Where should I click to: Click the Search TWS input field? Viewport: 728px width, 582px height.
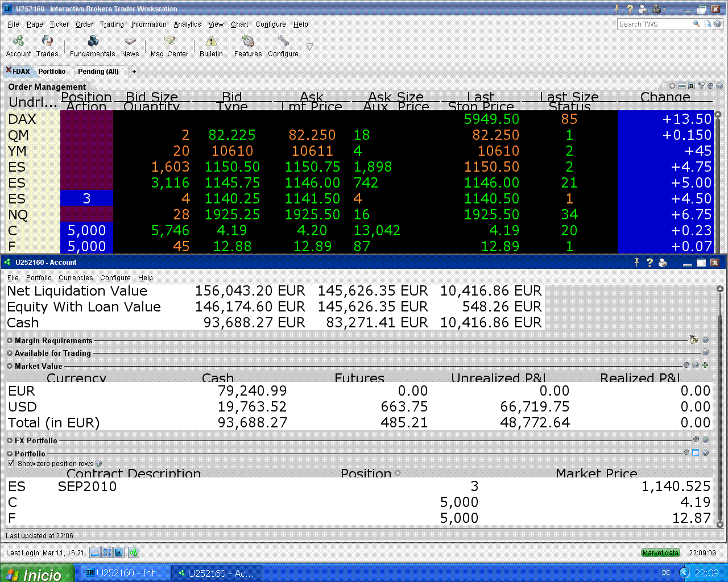point(653,24)
